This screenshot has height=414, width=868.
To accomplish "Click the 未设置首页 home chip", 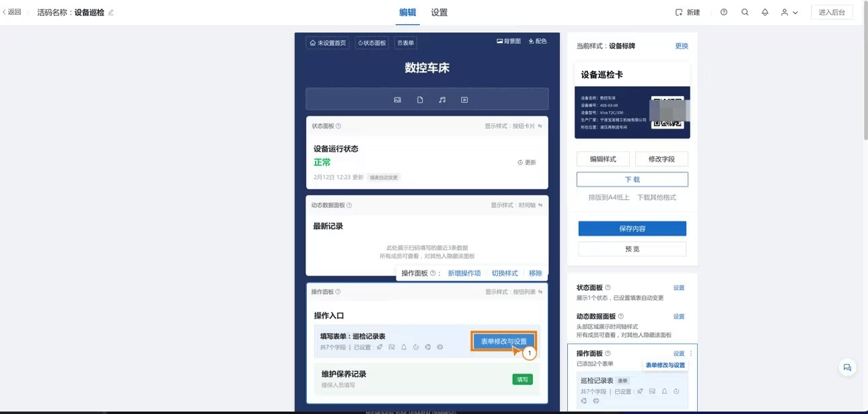I will point(328,42).
